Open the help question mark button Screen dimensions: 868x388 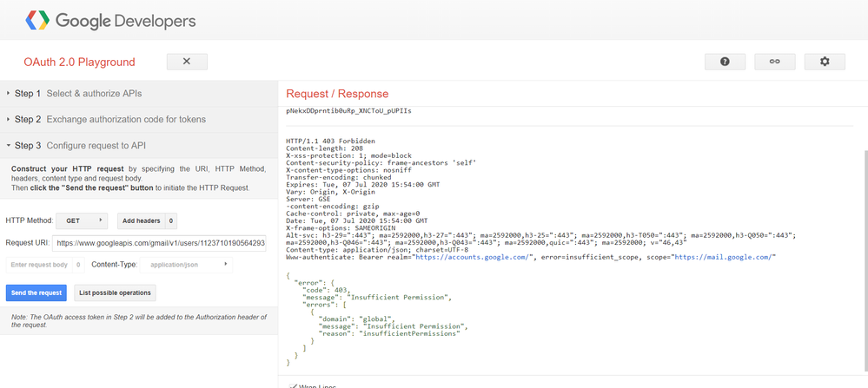click(725, 62)
